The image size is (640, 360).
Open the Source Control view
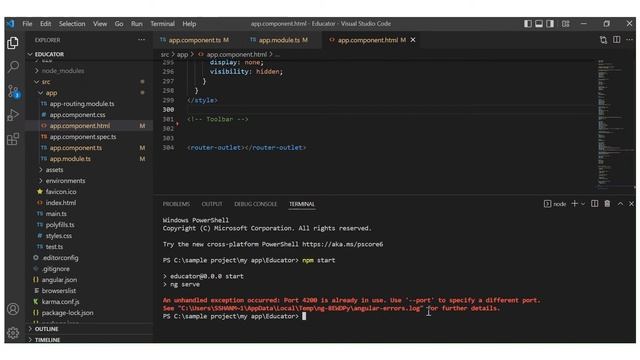(13, 91)
